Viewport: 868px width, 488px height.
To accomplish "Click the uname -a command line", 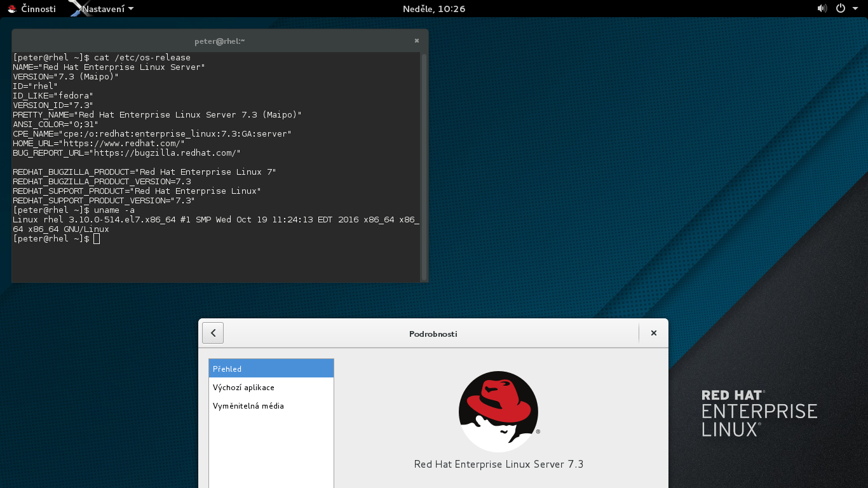I will [74, 210].
